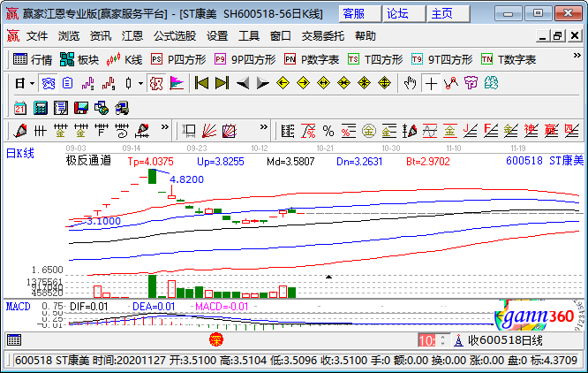Open the T数字表 tool
588x373 pixels.
(x=509, y=60)
